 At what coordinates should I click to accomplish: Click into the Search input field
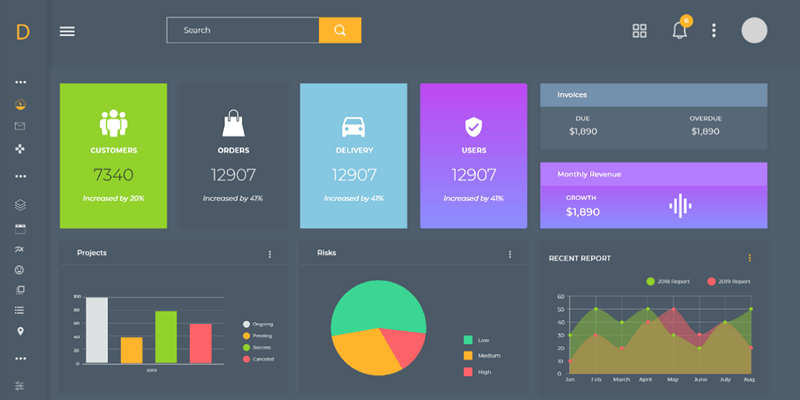click(x=243, y=30)
